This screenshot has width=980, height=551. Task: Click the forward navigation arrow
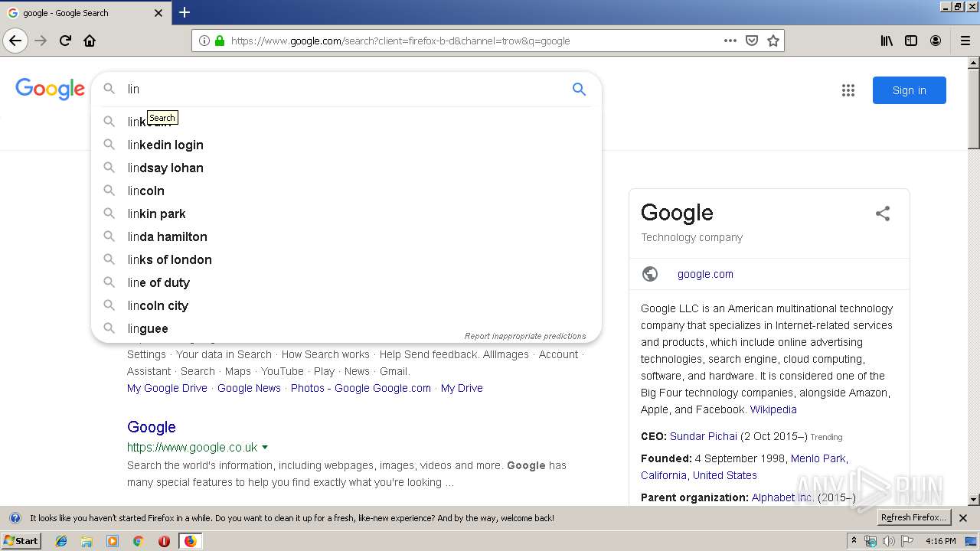[41, 41]
